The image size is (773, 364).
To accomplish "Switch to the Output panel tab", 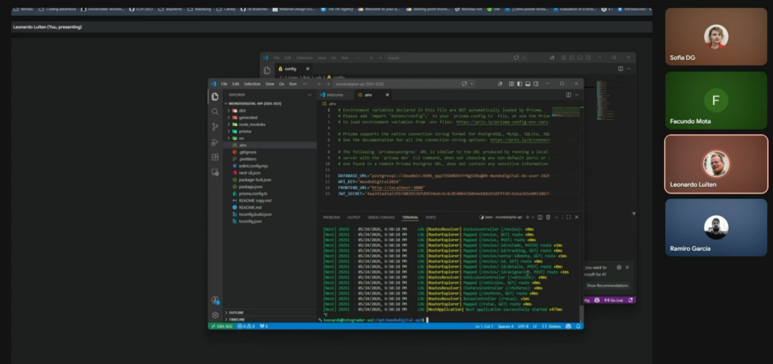I will coord(354,218).
